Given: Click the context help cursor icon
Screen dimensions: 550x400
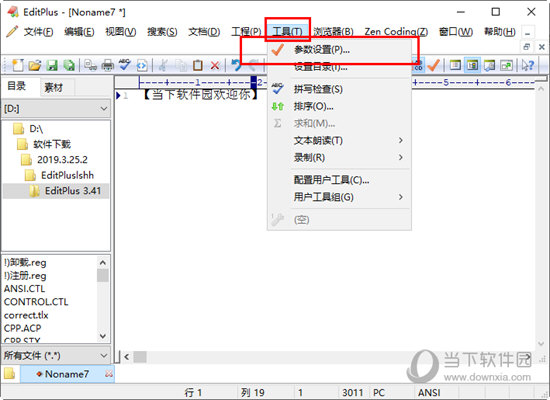Looking at the screenshot, I should click(528, 65).
